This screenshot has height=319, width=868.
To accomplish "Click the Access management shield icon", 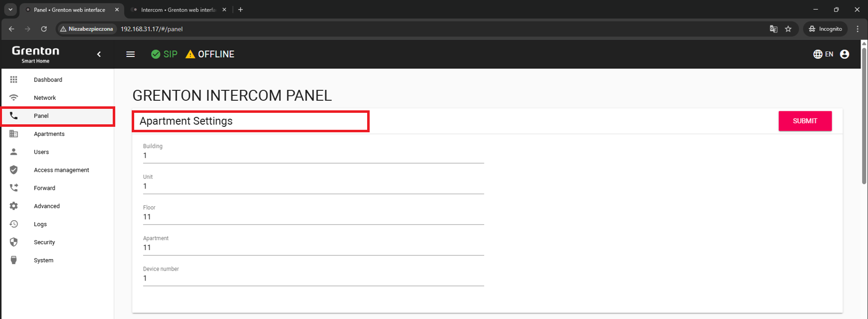I will click(x=13, y=170).
